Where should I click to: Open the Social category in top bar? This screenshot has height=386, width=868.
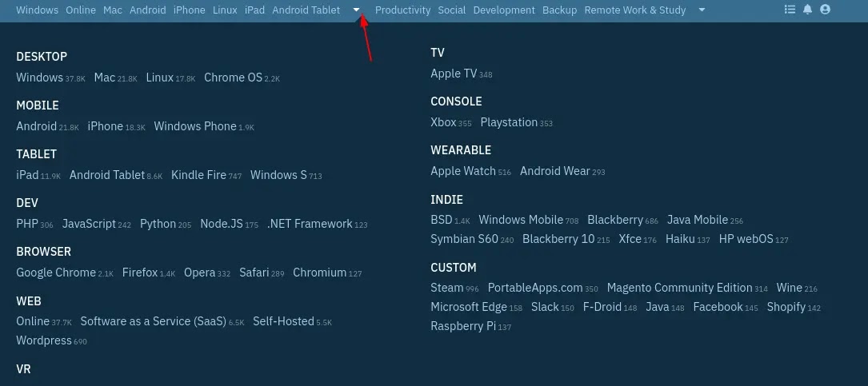[x=452, y=10]
